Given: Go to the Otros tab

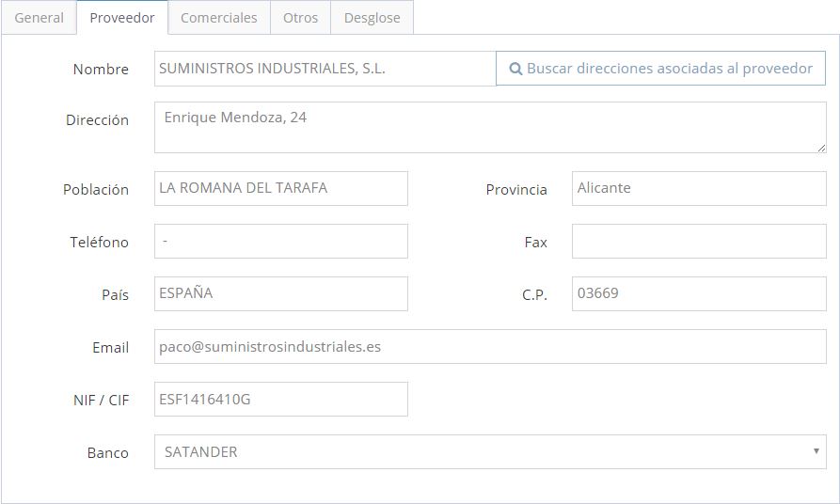Looking at the screenshot, I should 300,18.
